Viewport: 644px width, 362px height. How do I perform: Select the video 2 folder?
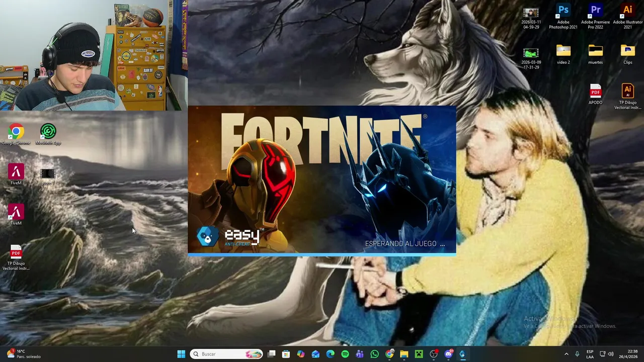click(x=563, y=54)
